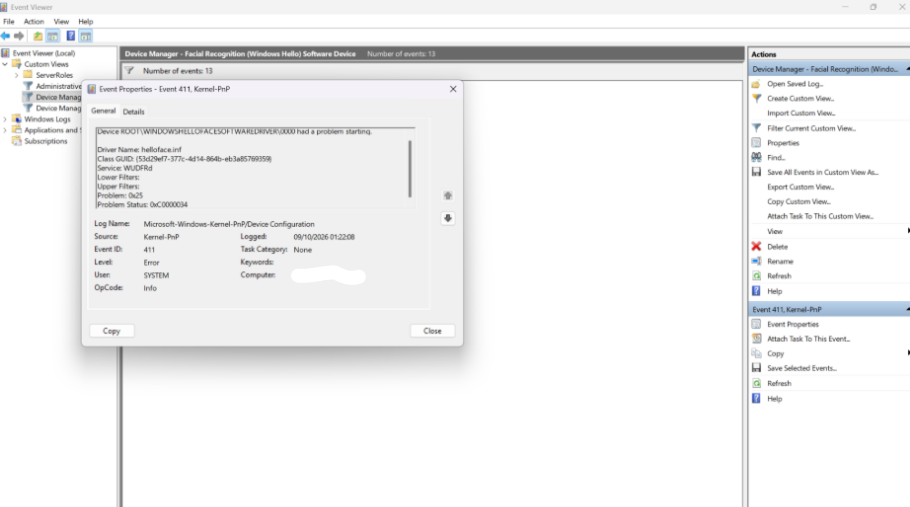Open the File menu
The image size is (910, 507).
[9, 21]
